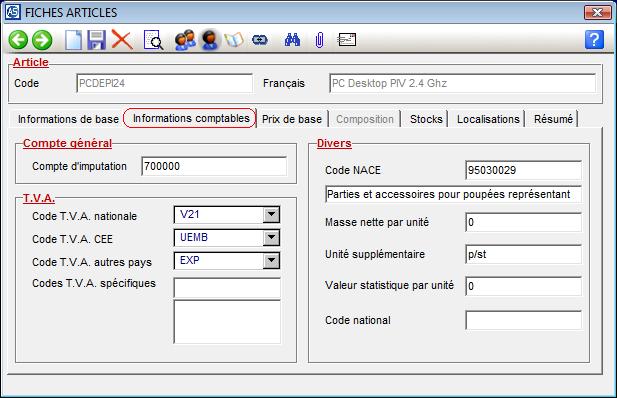Delete the article with red X icon
Screen dimensions: 617x398
point(122,40)
